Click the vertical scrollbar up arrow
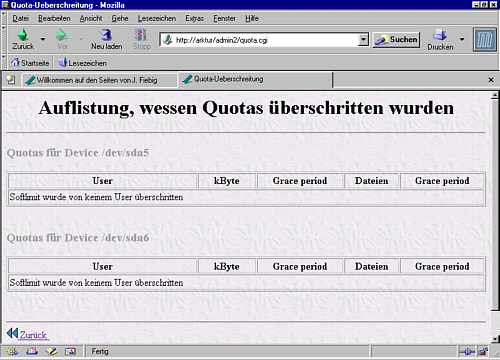500x360 pixels. tap(495, 96)
